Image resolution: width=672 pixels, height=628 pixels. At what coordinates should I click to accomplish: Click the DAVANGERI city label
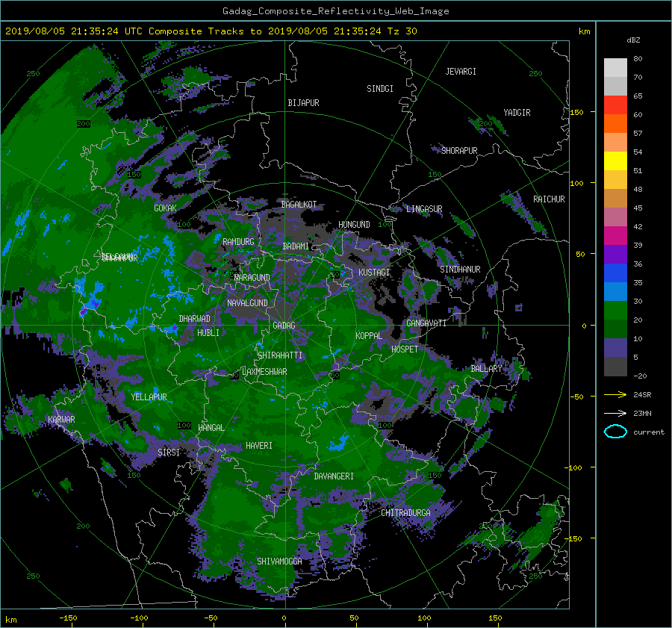point(334,476)
